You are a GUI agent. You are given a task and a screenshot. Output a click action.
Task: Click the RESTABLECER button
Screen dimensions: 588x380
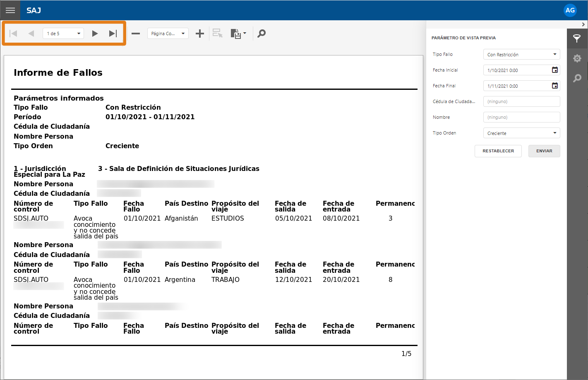[x=498, y=151]
